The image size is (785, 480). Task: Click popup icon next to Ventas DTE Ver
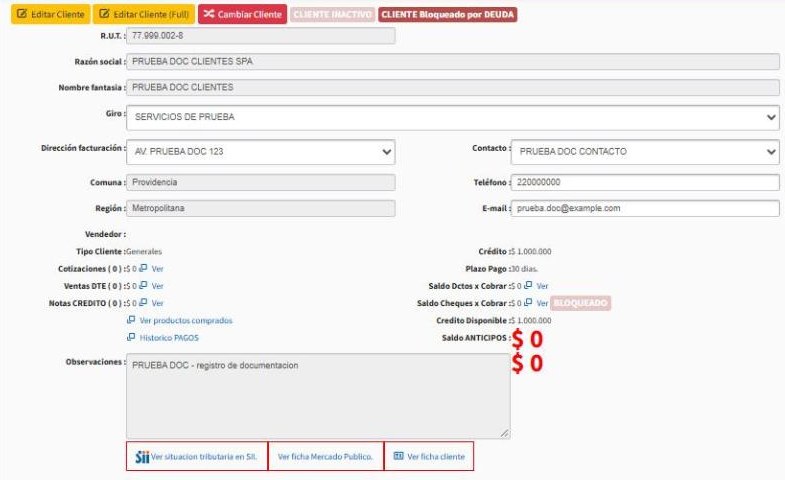click(143, 285)
